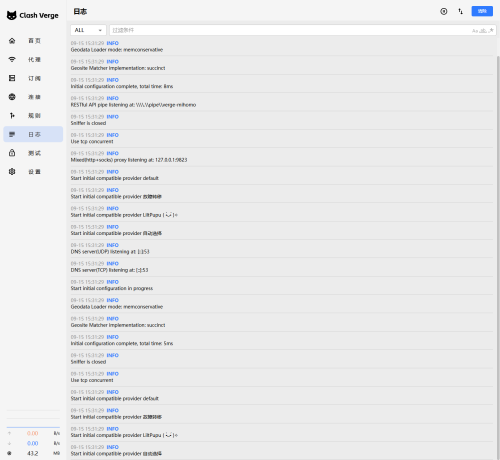Click the Clash Verge cat logo
The height and width of the screenshot is (460, 500).
pos(12,15)
